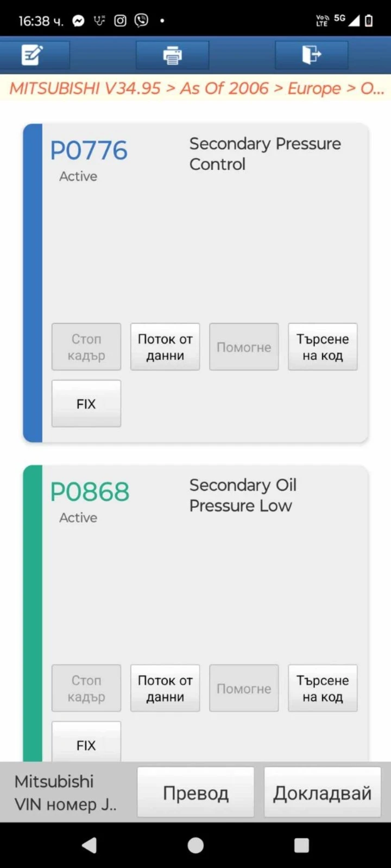Open 'Поток от данни' for P0868

[x=165, y=688]
